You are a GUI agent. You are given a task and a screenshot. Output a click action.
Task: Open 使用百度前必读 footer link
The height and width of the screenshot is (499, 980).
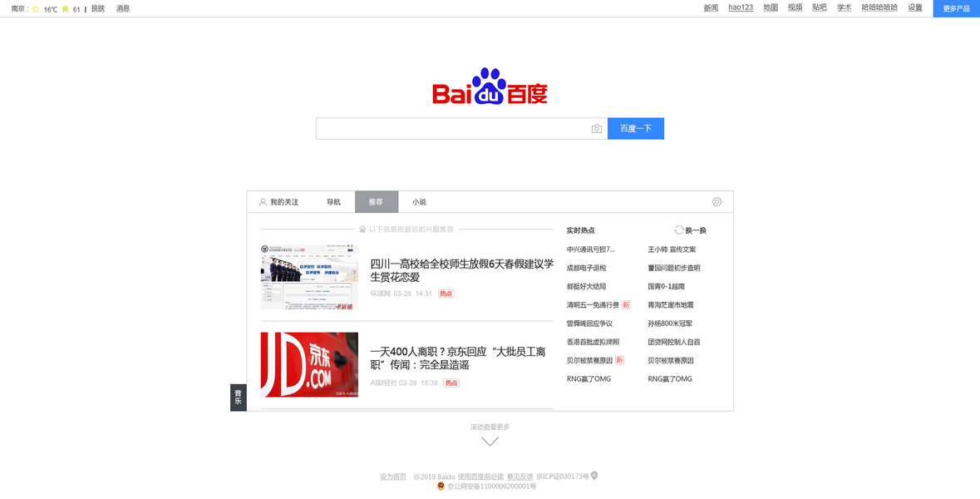pyautogui.click(x=480, y=477)
